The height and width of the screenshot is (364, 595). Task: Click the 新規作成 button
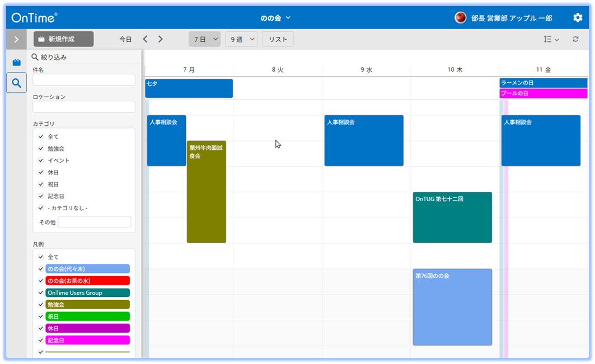click(x=63, y=39)
